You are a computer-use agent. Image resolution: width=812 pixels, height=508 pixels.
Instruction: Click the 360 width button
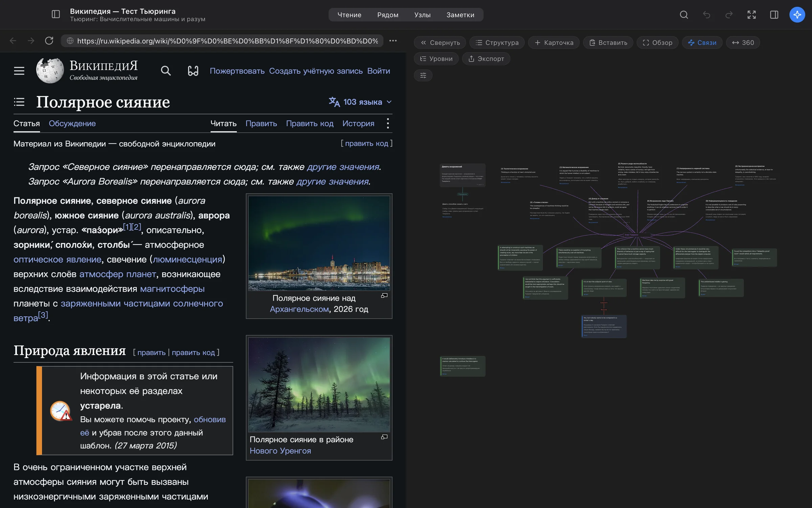[743, 43]
